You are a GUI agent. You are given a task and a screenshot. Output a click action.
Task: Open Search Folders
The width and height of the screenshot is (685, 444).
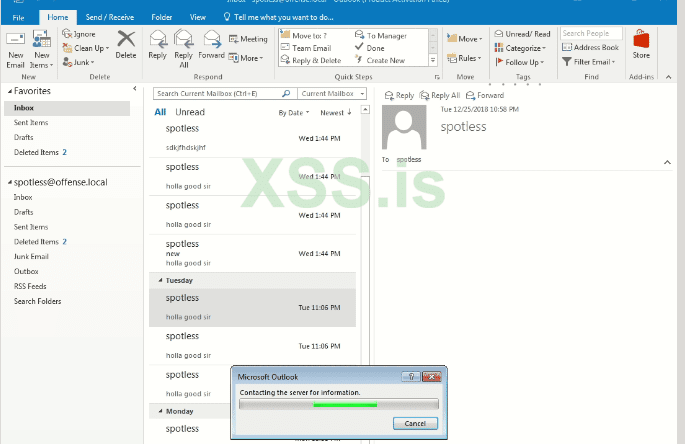coord(38,301)
